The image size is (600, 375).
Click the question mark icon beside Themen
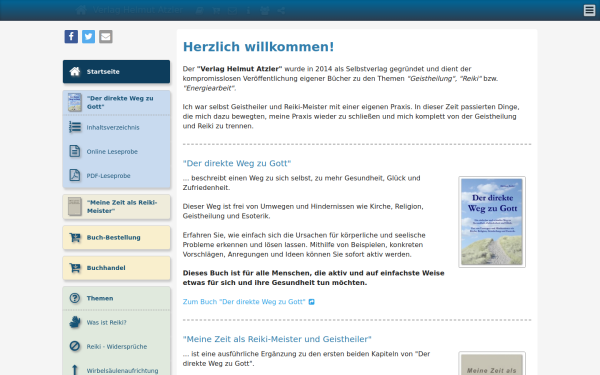click(75, 298)
